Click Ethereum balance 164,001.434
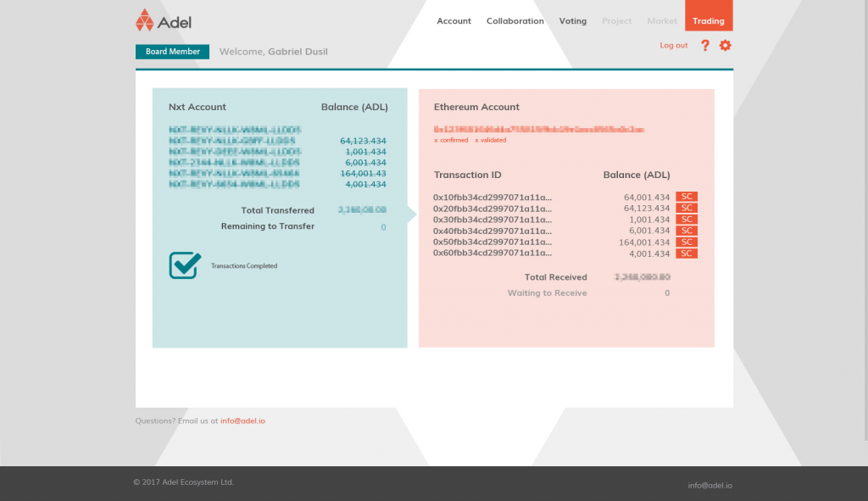868x501 pixels. click(x=644, y=242)
